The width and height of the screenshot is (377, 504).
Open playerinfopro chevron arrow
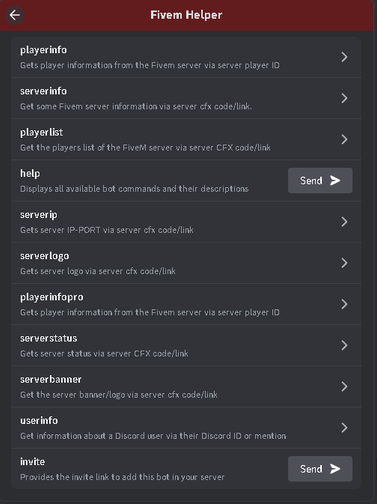344,304
